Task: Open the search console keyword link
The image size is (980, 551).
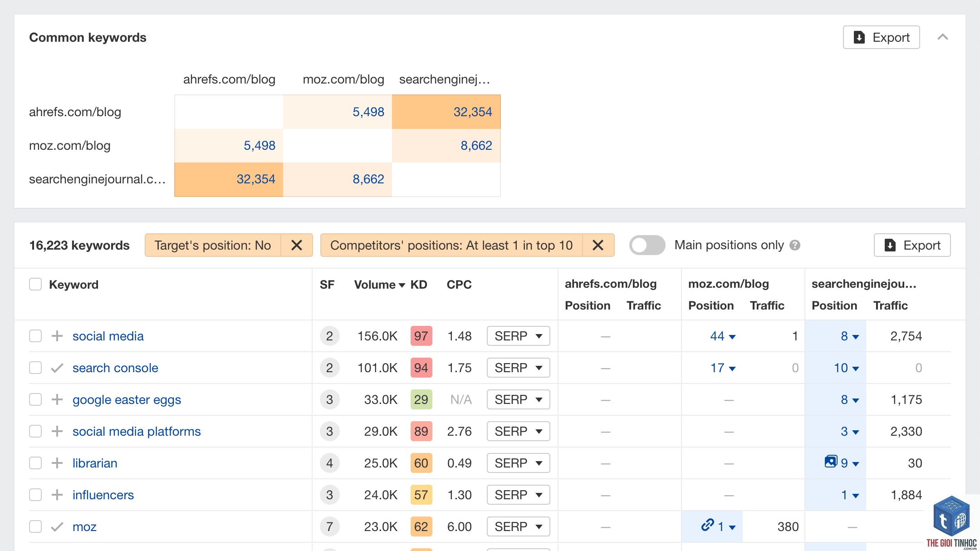Action: point(115,368)
